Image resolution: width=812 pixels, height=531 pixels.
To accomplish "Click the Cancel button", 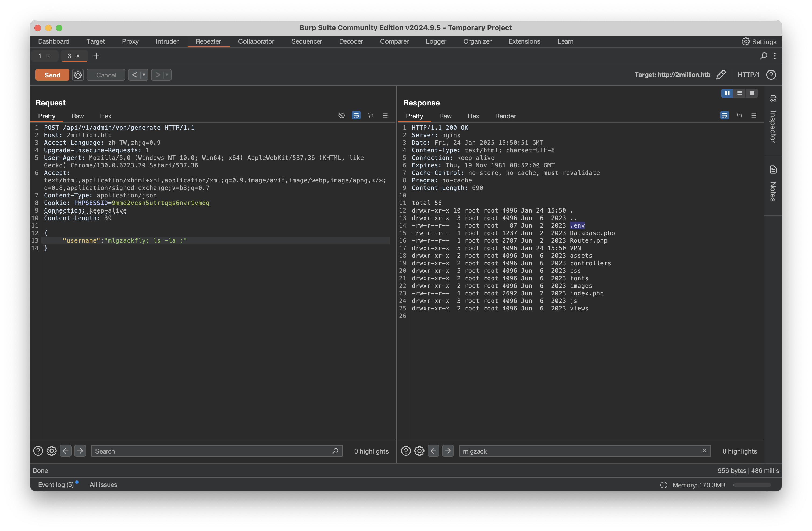I will (x=106, y=75).
